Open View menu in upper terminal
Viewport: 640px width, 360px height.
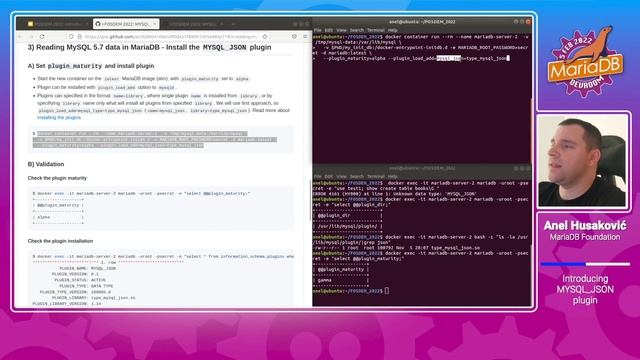(341, 30)
